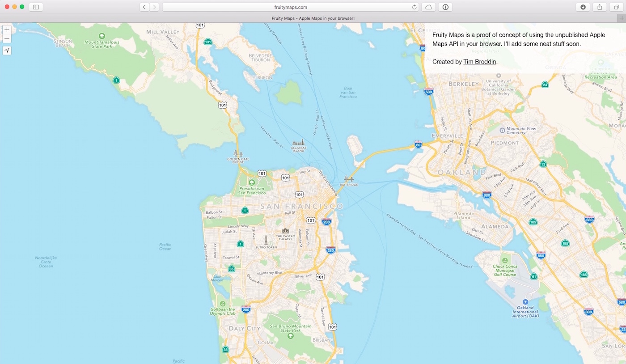The height and width of the screenshot is (364, 626).
Task: Click the BRISBANE label
Action: [x=323, y=340]
